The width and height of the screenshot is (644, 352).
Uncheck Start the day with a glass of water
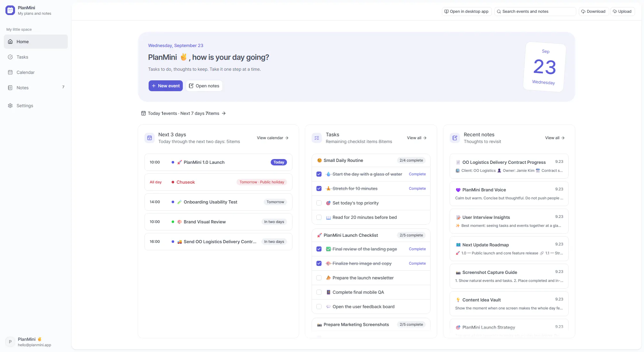pyautogui.click(x=319, y=174)
